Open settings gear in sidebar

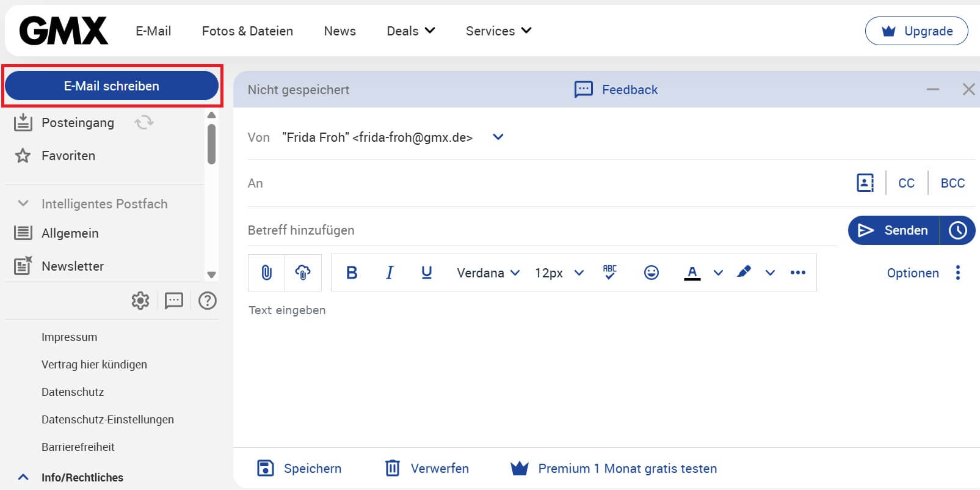click(140, 301)
